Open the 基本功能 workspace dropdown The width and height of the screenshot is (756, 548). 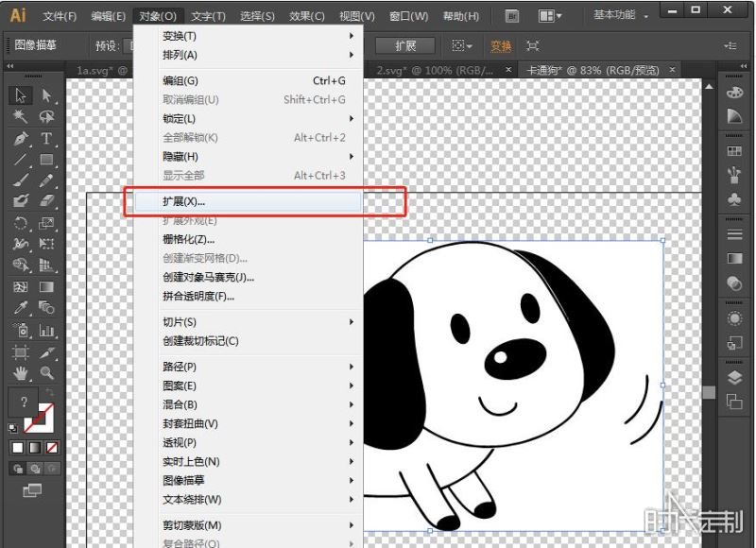click(x=621, y=15)
